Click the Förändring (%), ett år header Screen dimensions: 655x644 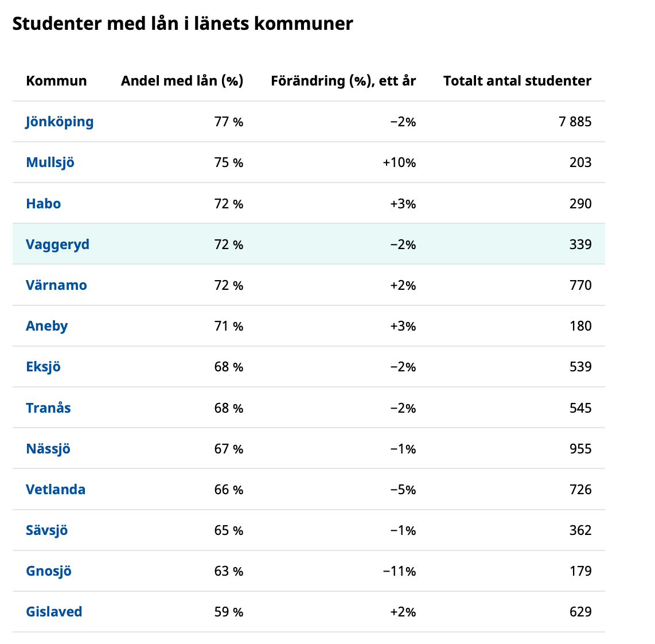click(x=344, y=81)
